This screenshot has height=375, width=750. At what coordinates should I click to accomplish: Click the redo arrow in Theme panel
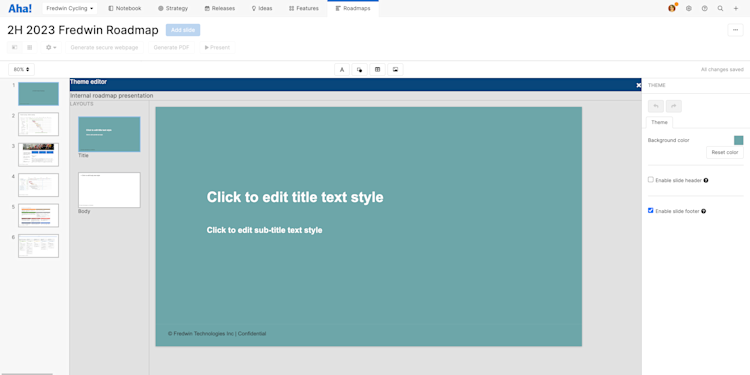(673, 106)
